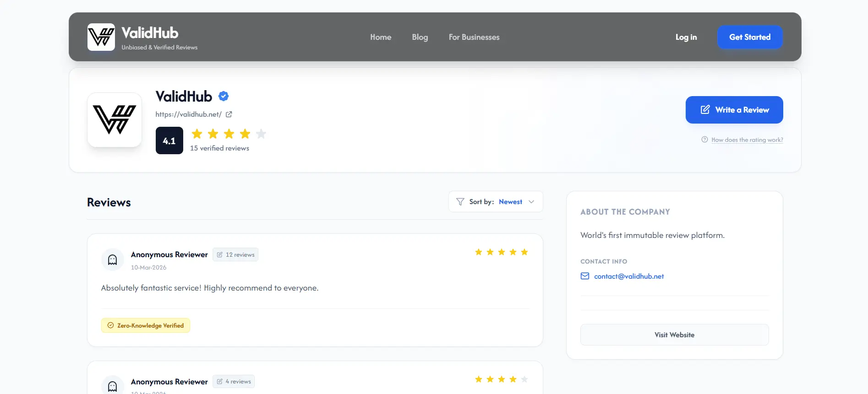Viewport: 868px width, 394px height.
Task: Open the How does the rating work link
Action: pos(747,140)
